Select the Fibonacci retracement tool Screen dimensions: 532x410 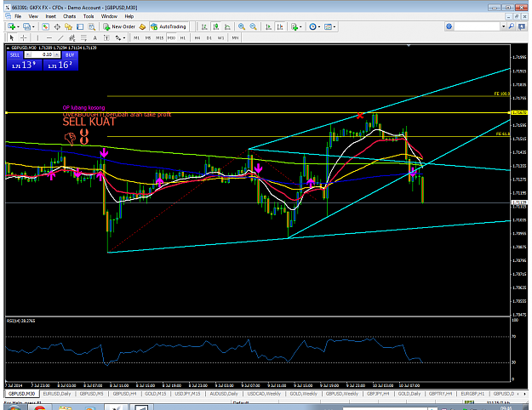tap(83, 37)
